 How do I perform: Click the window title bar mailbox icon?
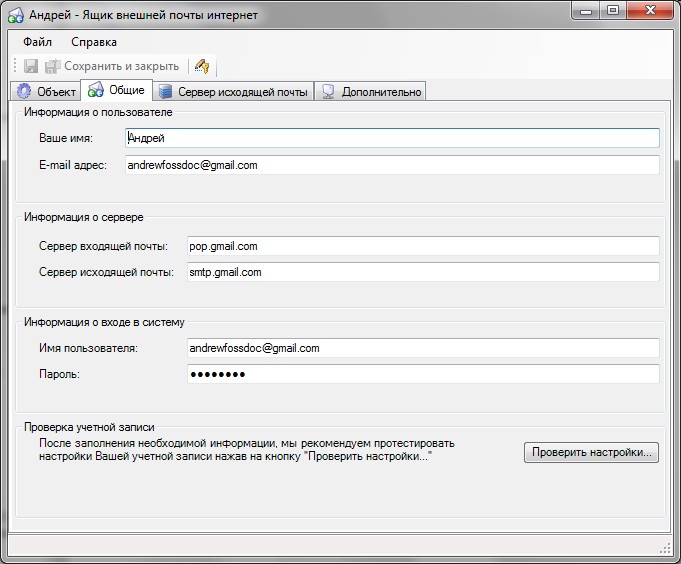click(15, 15)
